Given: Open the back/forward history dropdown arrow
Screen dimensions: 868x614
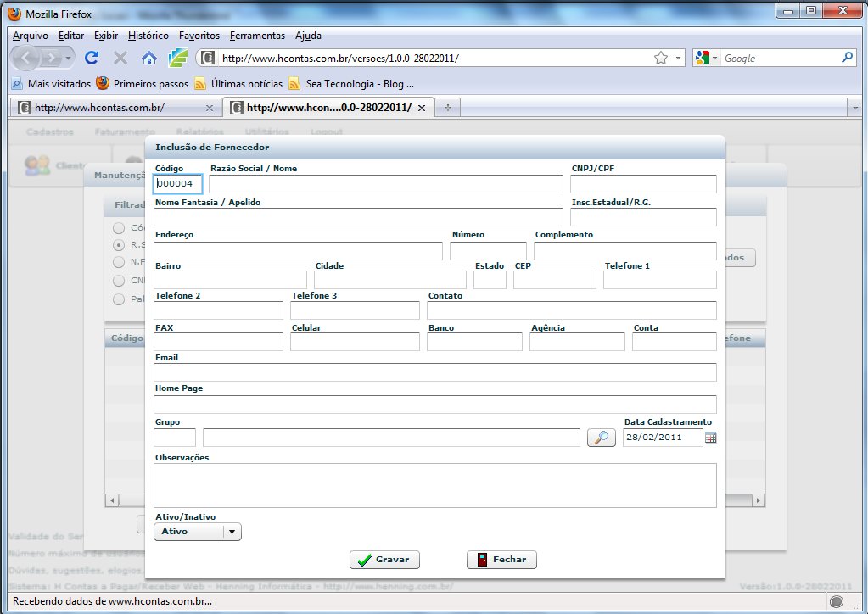Looking at the screenshot, I should (x=68, y=58).
